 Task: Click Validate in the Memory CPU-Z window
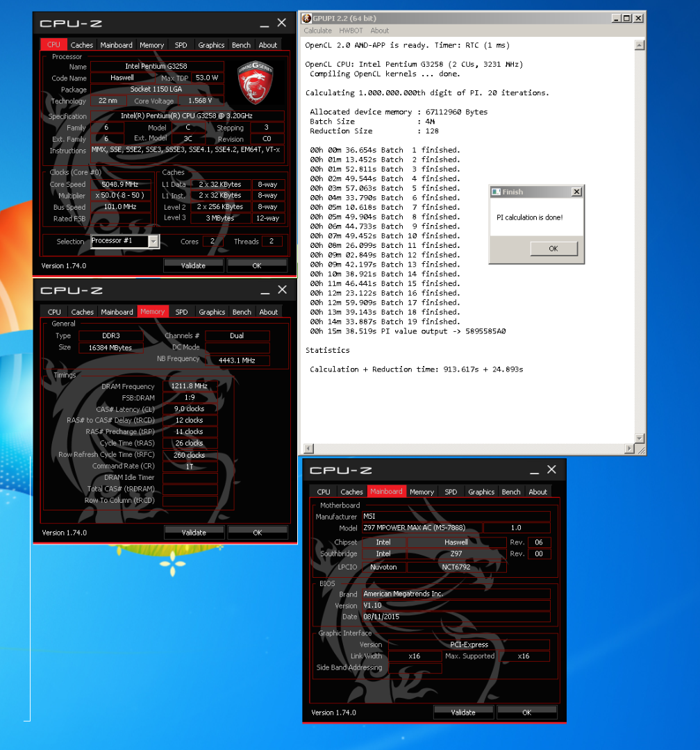click(x=194, y=533)
